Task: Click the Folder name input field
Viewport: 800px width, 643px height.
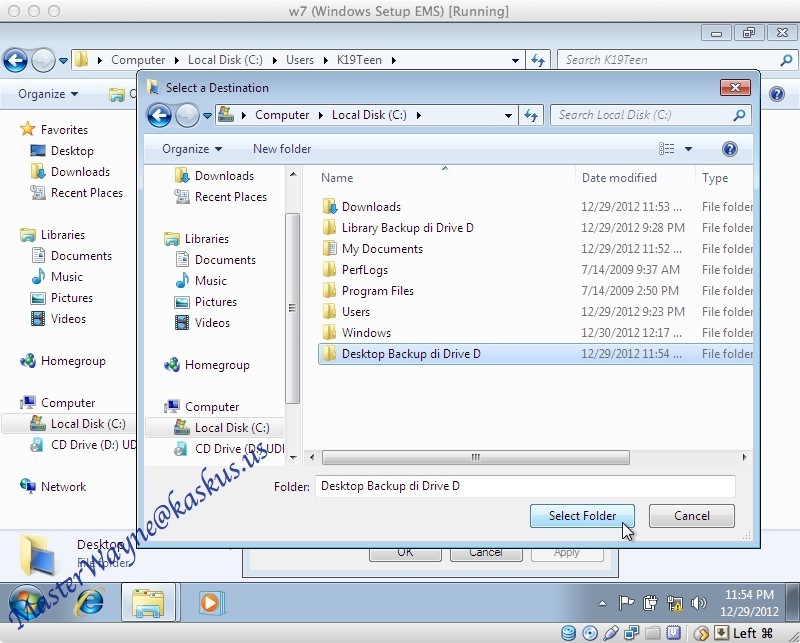Action: [x=525, y=486]
